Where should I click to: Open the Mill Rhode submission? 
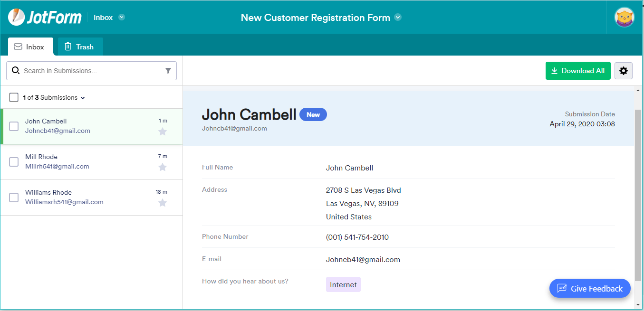[x=91, y=162]
